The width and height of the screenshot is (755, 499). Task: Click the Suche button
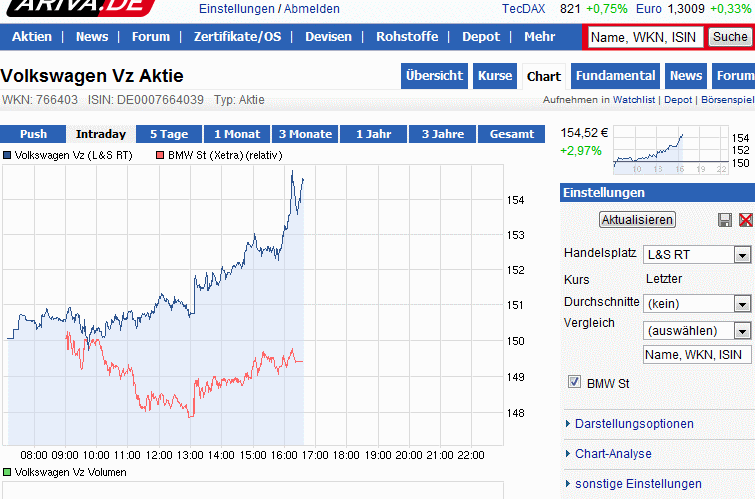point(730,37)
